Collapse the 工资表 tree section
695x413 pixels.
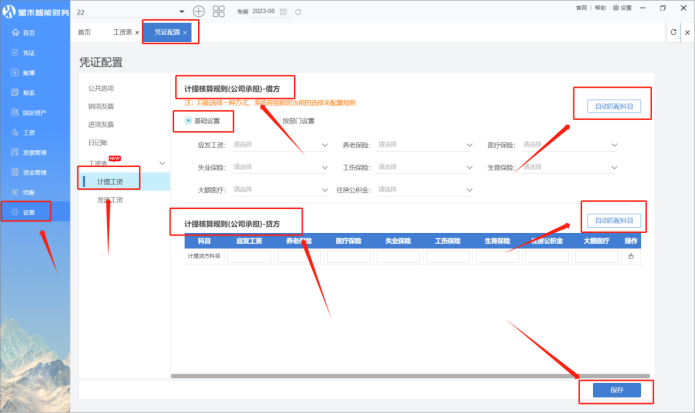pos(163,163)
